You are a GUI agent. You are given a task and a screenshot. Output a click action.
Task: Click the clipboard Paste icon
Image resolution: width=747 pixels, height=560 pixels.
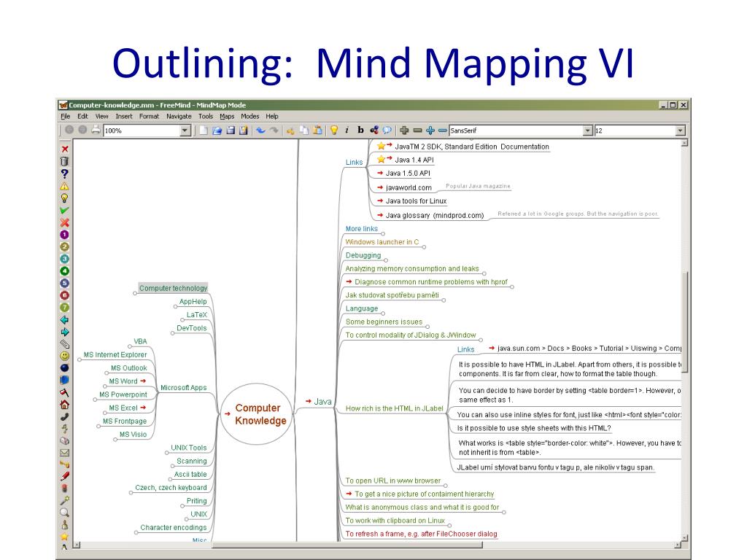[x=318, y=130]
